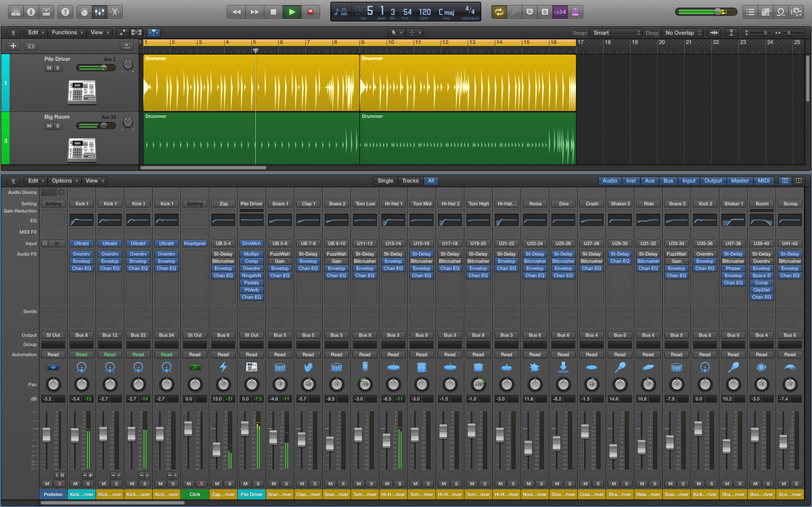Click the Duplicate Track icon
Screen dimensions: 812x507
(31, 46)
